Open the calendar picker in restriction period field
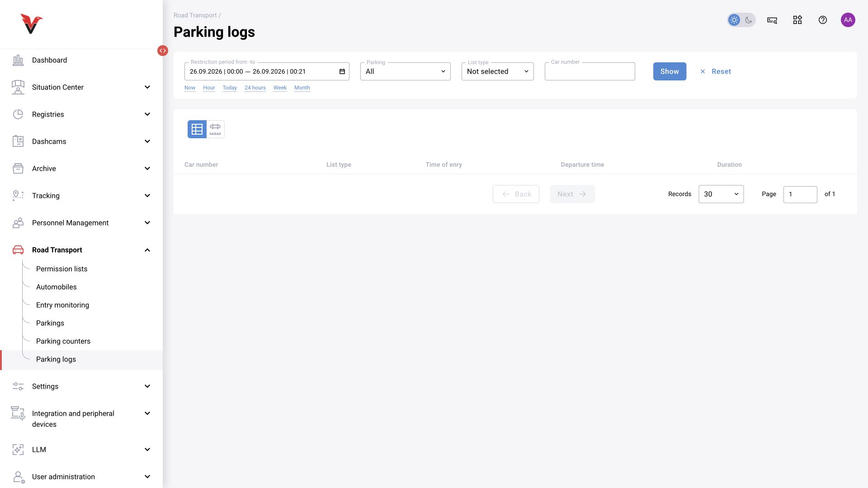The height and width of the screenshot is (488, 868). (x=342, y=71)
